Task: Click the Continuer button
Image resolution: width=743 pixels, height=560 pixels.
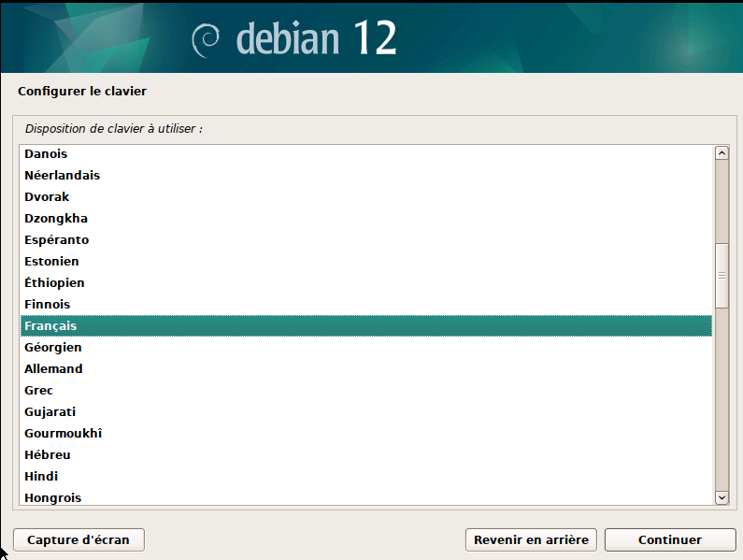Action: (x=670, y=540)
